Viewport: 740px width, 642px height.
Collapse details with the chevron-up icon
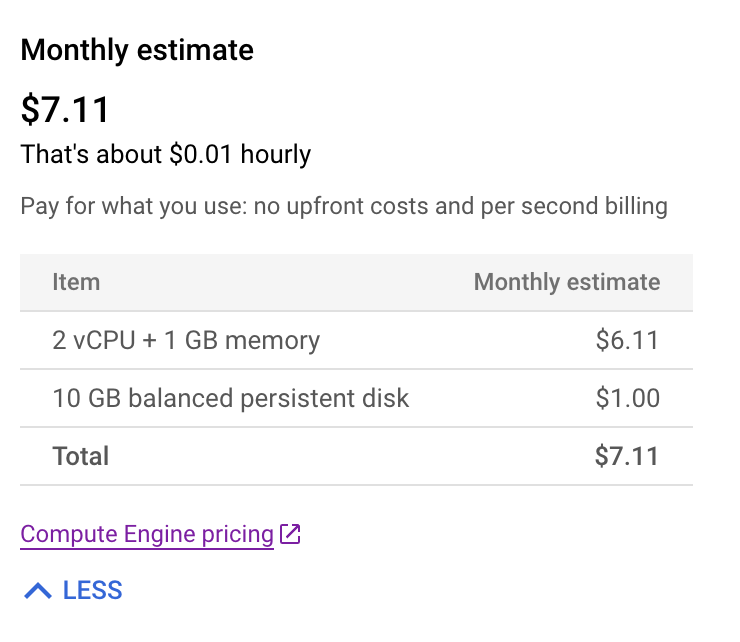click(38, 591)
